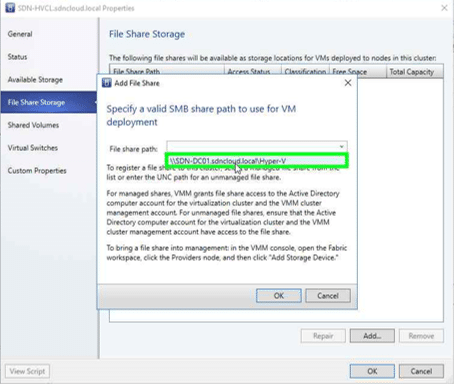Choose \\SDN-DC01.sdncloud.local\Hyper-V from the list
Image resolution: width=454 pixels, height=384 pixels.
(x=257, y=161)
